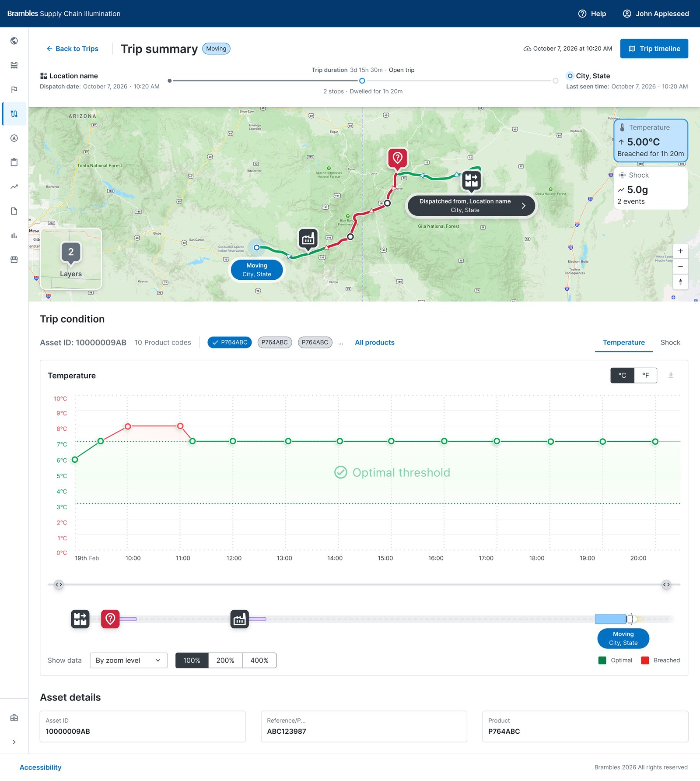This screenshot has width=700, height=781.
Task: Open the briefcase icon in the sidebar
Action: click(14, 718)
